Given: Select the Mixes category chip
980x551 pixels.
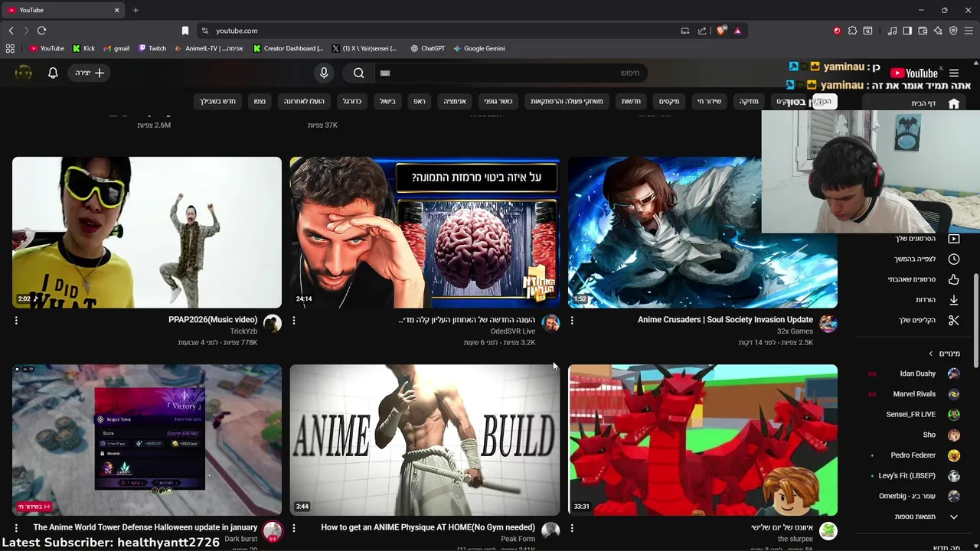Looking at the screenshot, I should pos(669,101).
